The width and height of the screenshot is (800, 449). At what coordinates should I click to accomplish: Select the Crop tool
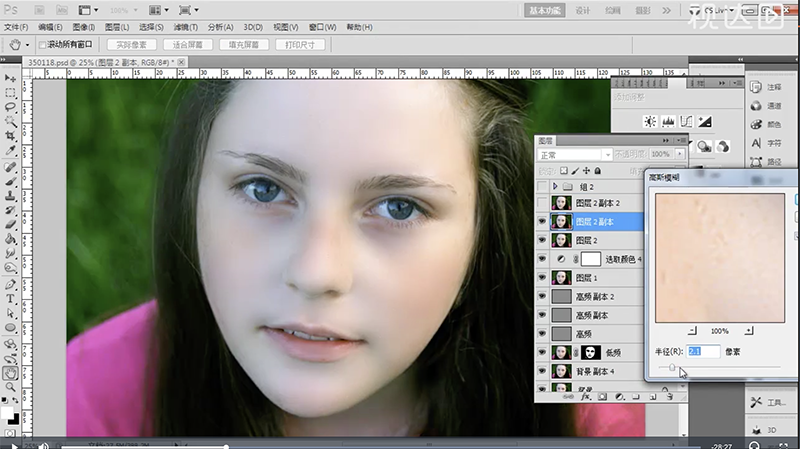click(x=10, y=136)
